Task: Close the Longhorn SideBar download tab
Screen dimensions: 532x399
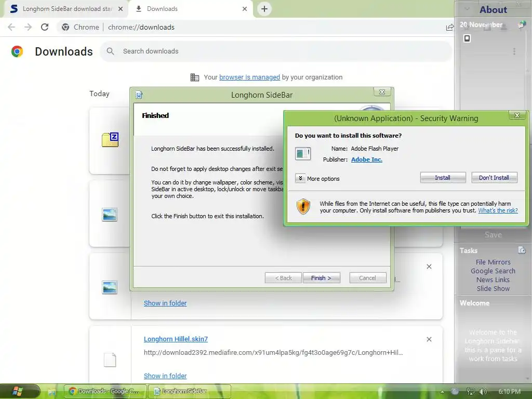Action: (121, 9)
